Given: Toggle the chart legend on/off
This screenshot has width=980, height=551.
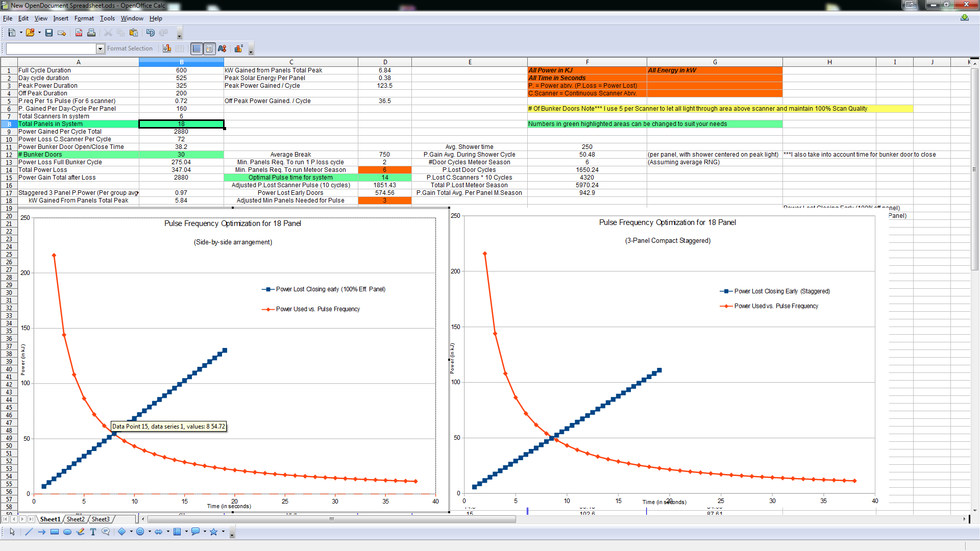Looking at the screenshot, I should click(209, 48).
